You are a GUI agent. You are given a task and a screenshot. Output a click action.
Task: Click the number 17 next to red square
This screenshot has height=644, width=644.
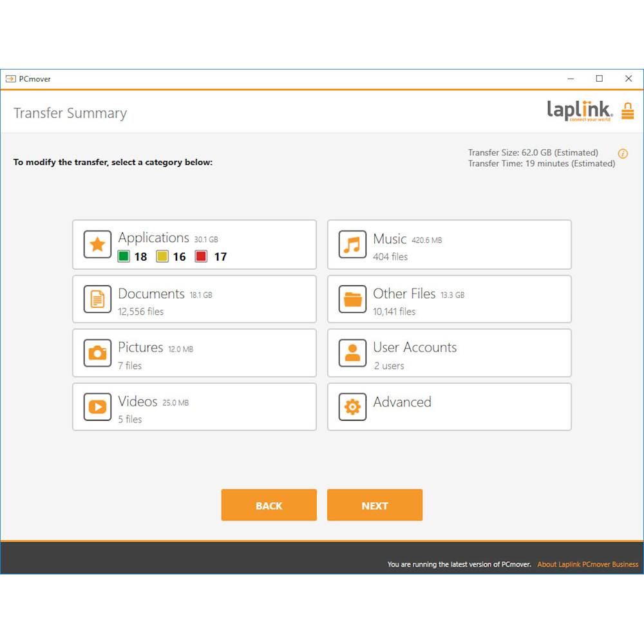pyautogui.click(x=220, y=257)
